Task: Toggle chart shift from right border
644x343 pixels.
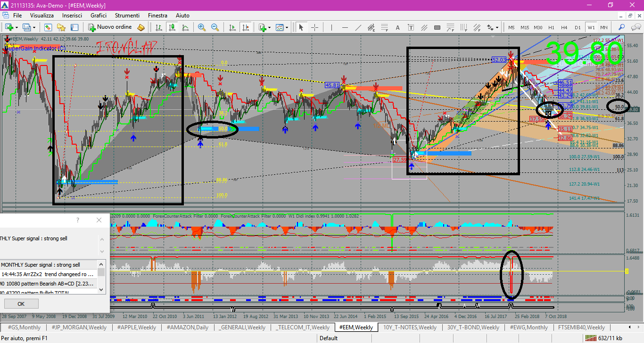Action: (245, 27)
